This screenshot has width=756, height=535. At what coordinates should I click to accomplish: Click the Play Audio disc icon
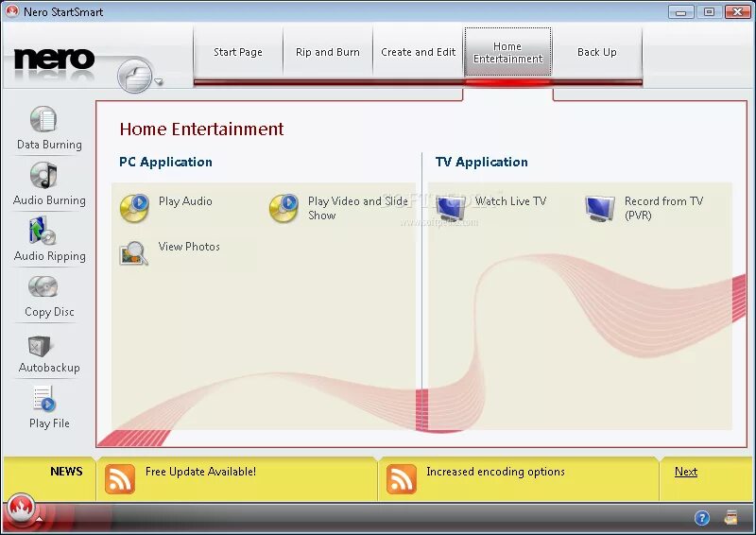click(x=134, y=208)
